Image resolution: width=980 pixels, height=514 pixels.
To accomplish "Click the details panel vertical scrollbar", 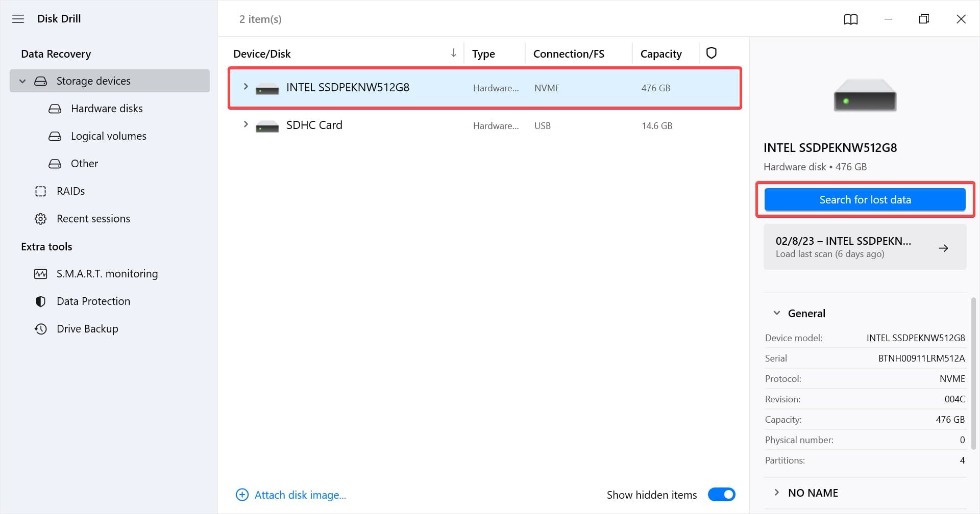I will click(x=973, y=372).
